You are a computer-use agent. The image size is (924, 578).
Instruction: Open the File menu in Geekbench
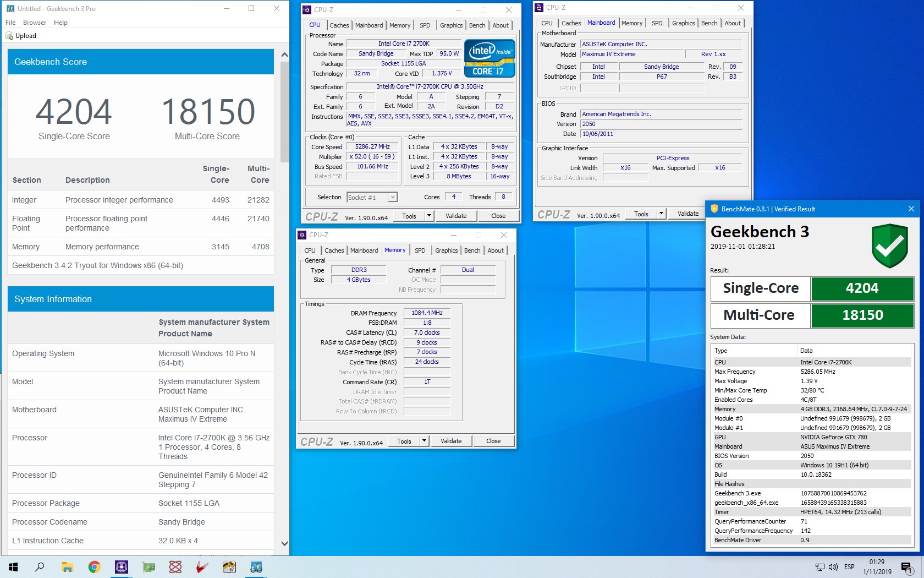coord(10,23)
